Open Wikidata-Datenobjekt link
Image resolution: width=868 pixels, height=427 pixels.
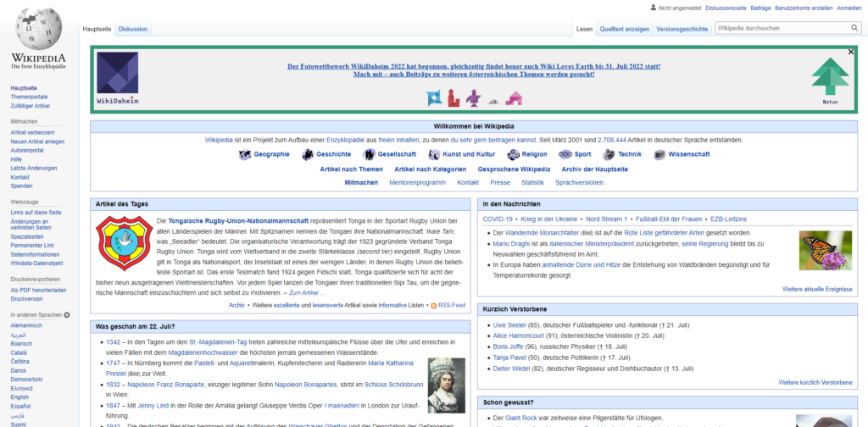(x=36, y=263)
